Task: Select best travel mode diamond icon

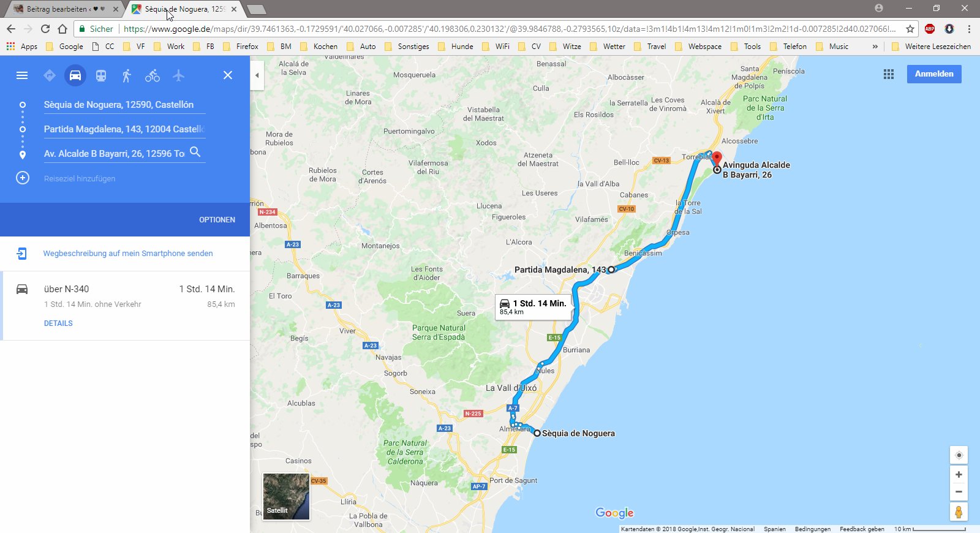Action: tap(50, 75)
